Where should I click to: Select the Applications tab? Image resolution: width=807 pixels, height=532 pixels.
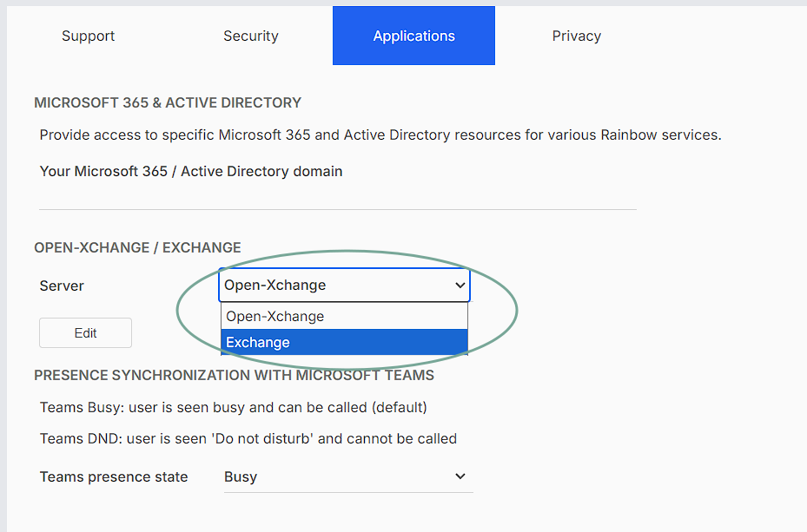413,36
